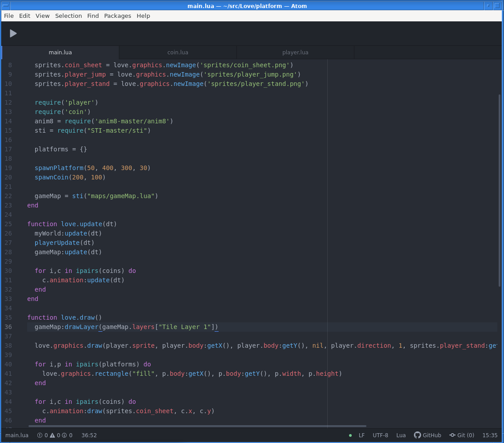Click "require('player')" line

(66, 102)
